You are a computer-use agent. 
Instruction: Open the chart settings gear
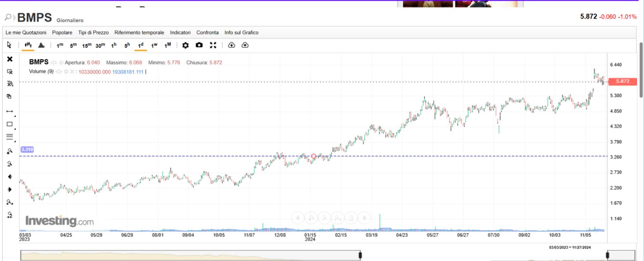(x=185, y=45)
